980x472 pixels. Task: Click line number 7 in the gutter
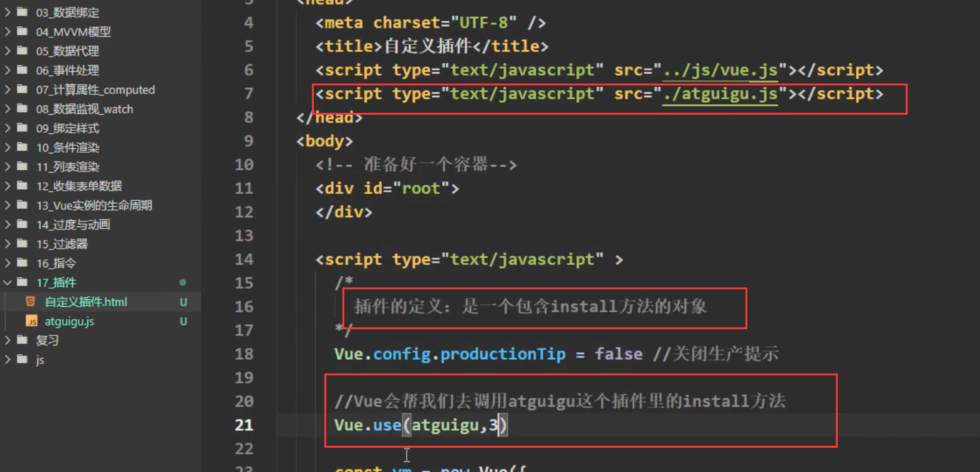[x=249, y=94]
